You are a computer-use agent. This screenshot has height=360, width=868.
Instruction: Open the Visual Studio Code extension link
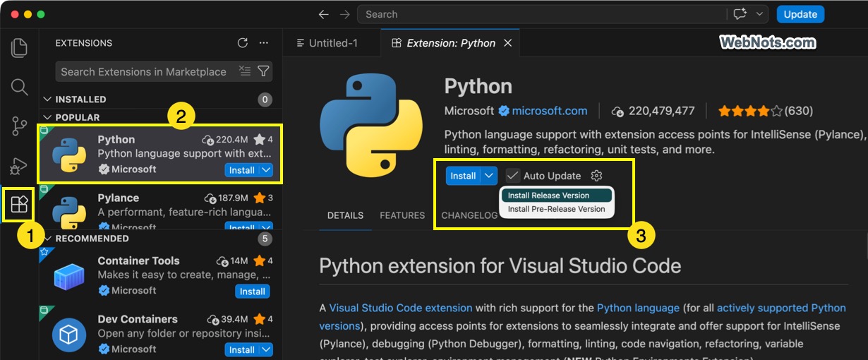point(401,308)
